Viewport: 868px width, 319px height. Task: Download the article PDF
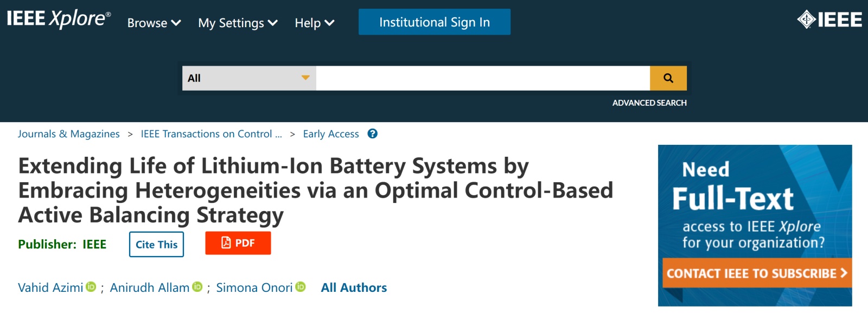coord(238,243)
